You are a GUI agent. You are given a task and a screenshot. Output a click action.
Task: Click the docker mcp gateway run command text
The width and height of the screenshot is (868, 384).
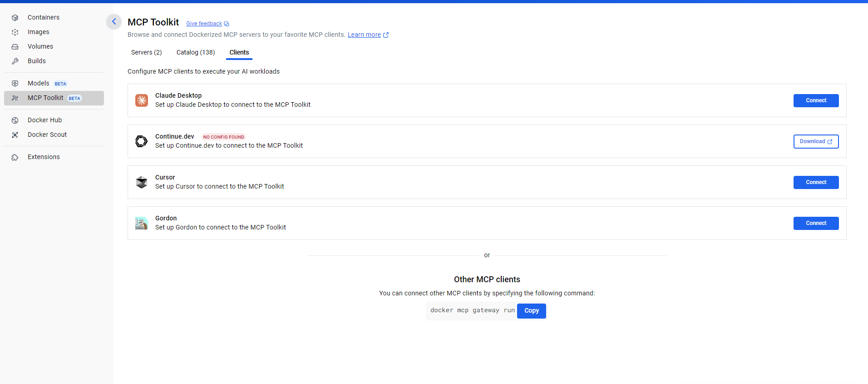pyautogui.click(x=472, y=310)
